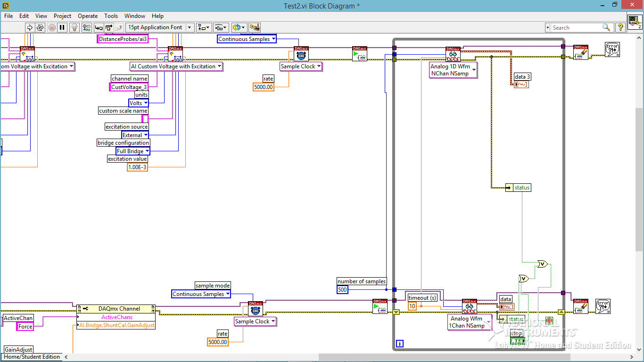Toggle Retain Wire Values icon
The image size is (644, 362).
coord(86,27)
